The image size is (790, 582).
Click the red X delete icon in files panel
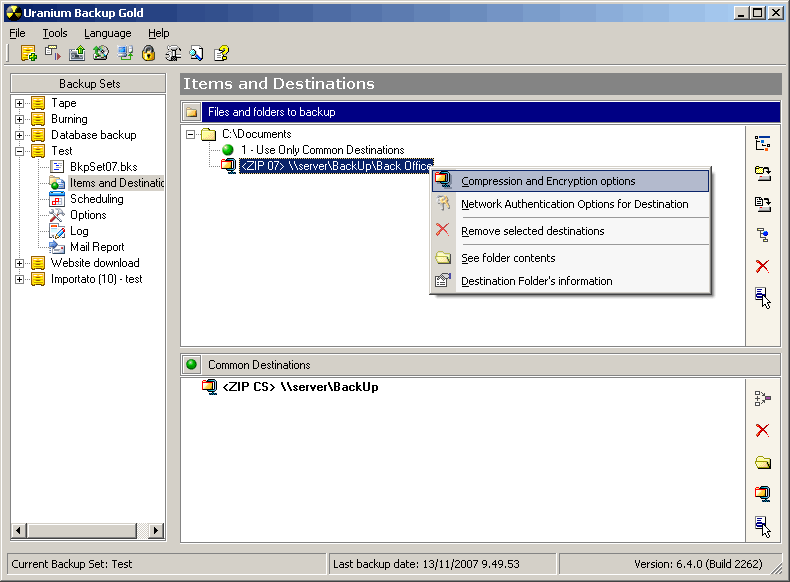click(x=762, y=266)
